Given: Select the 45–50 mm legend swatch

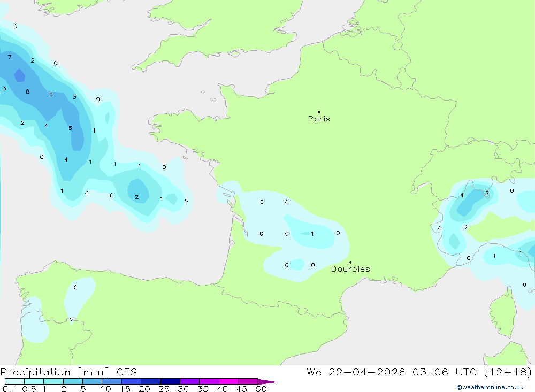Looking at the screenshot, I should pos(248,381).
